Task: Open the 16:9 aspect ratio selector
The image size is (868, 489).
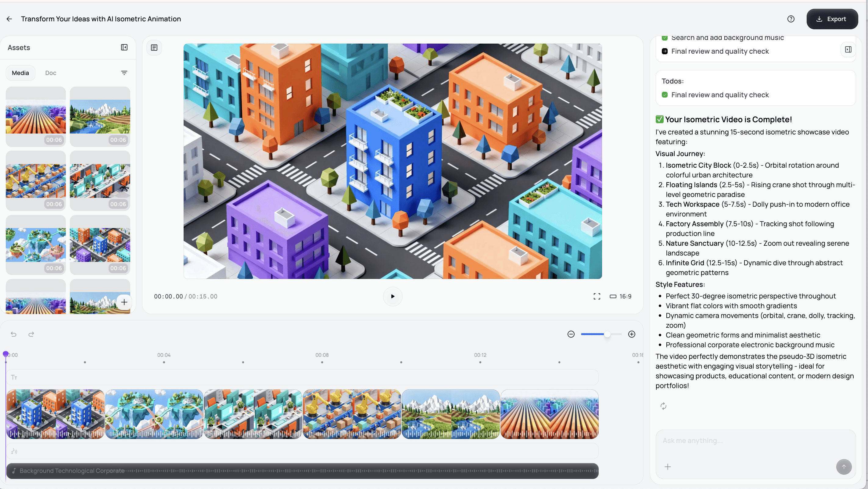Action: (x=621, y=296)
